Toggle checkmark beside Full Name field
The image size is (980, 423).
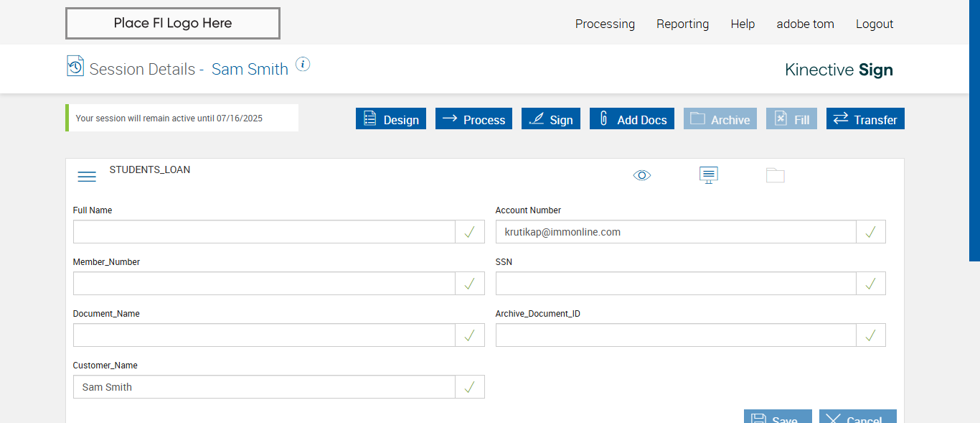coord(470,232)
